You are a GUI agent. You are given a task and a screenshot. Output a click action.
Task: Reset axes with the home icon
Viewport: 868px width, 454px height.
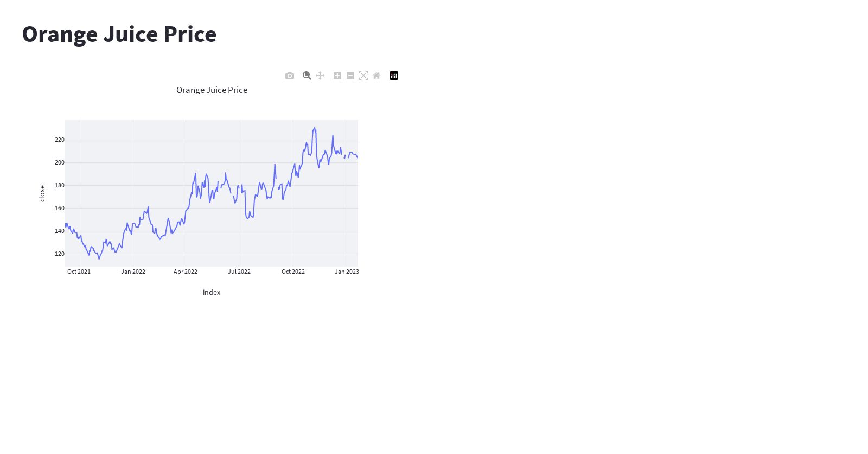click(x=376, y=75)
